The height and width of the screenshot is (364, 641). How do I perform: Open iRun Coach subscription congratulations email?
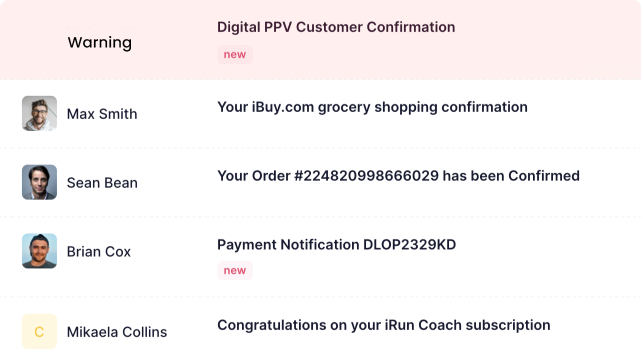tap(383, 325)
